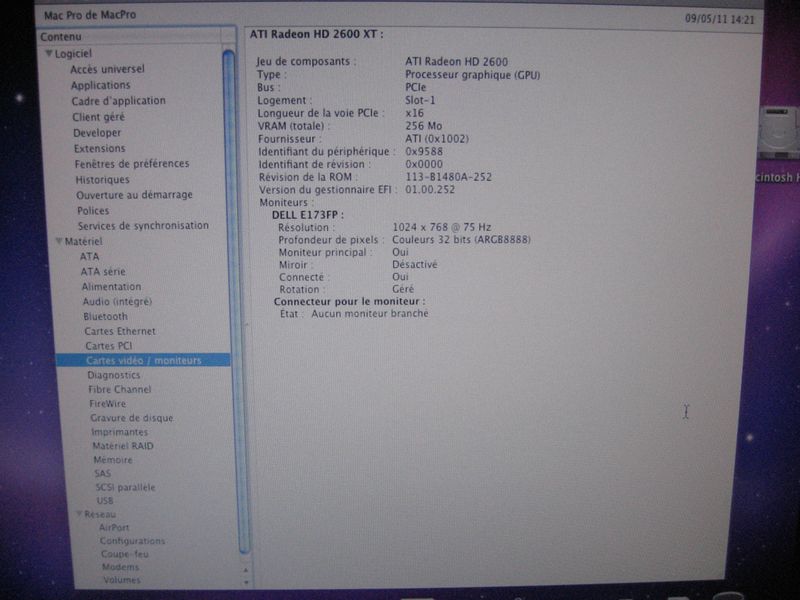Click the resolution 1024 x 768 @ 75 Hz
The height and width of the screenshot is (600, 800).
(x=441, y=227)
